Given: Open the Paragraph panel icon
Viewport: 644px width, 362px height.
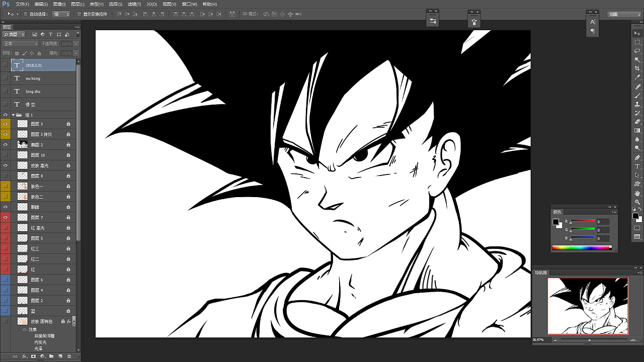Looking at the screenshot, I should pos(593,31).
